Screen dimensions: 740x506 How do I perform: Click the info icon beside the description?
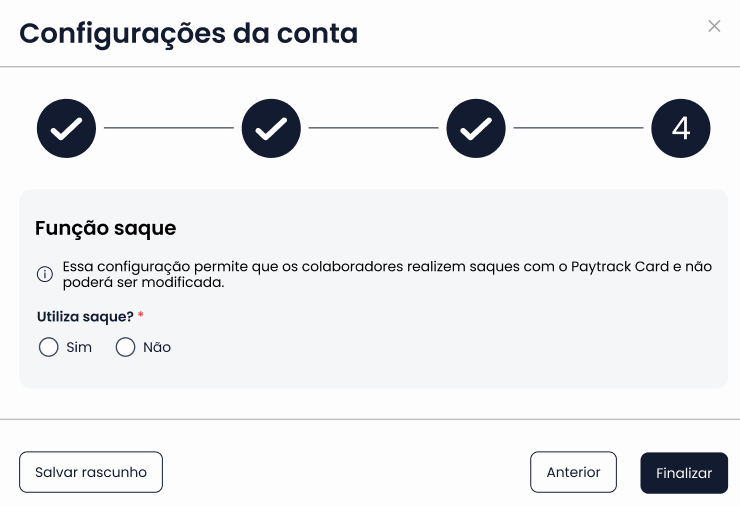tap(45, 274)
